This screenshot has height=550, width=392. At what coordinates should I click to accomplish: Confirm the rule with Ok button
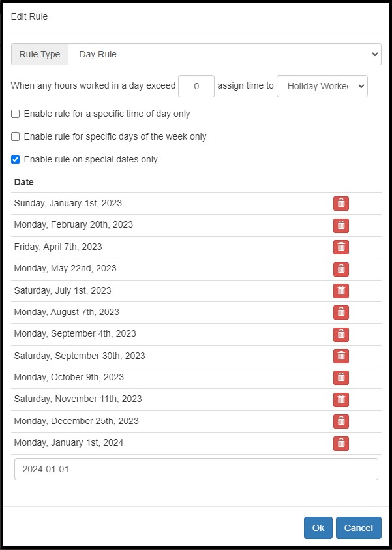click(x=318, y=528)
